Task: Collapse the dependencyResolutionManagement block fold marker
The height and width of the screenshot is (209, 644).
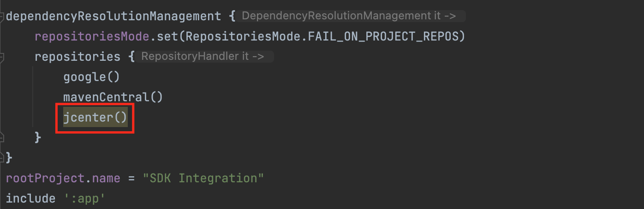Action: coord(2,16)
